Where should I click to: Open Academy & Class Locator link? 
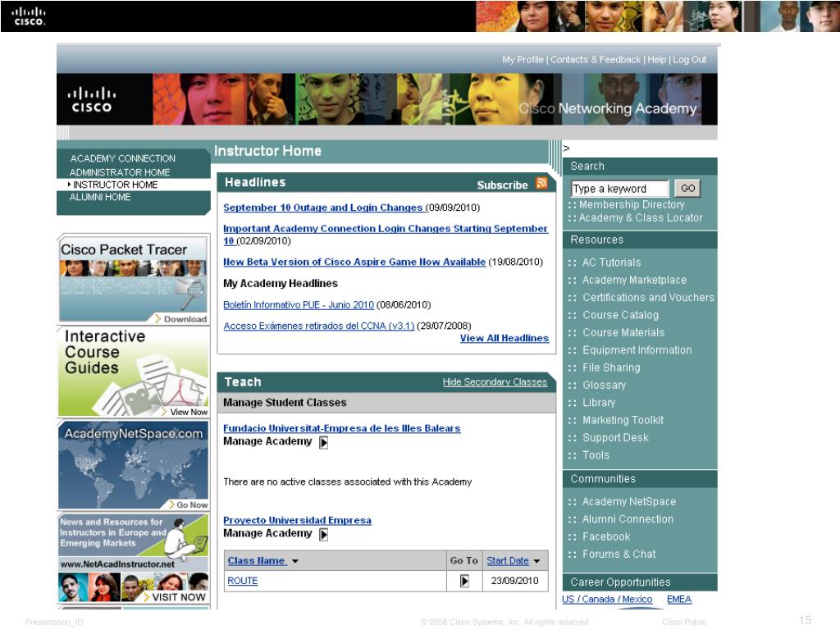tap(641, 218)
